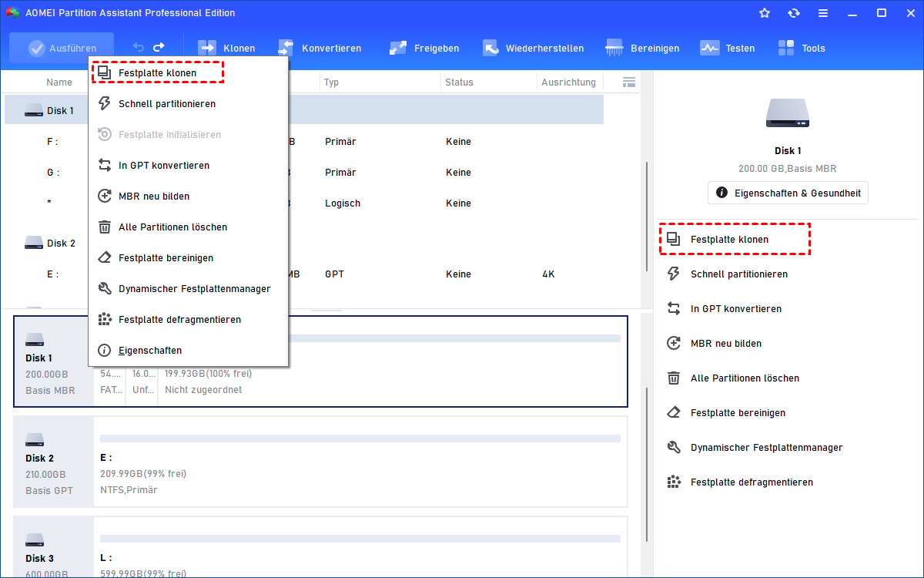Open the Konvertieren toolbar menu
The width and height of the screenshot is (924, 578).
tap(320, 48)
